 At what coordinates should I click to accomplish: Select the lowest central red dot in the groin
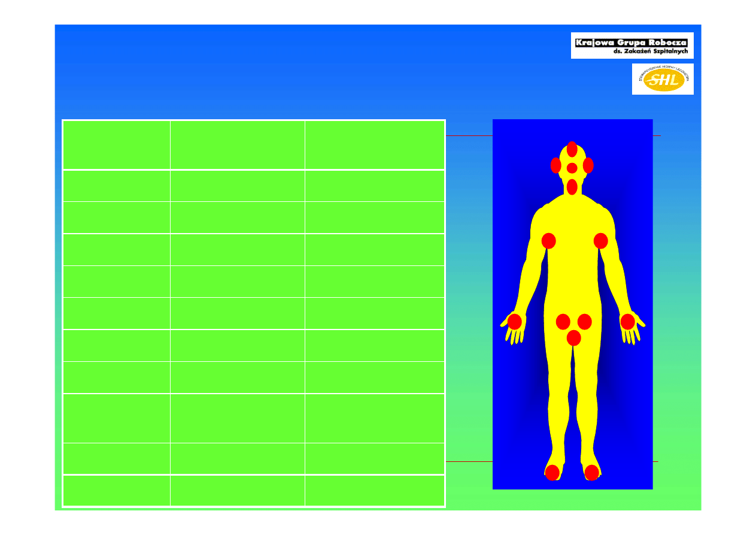(x=573, y=338)
